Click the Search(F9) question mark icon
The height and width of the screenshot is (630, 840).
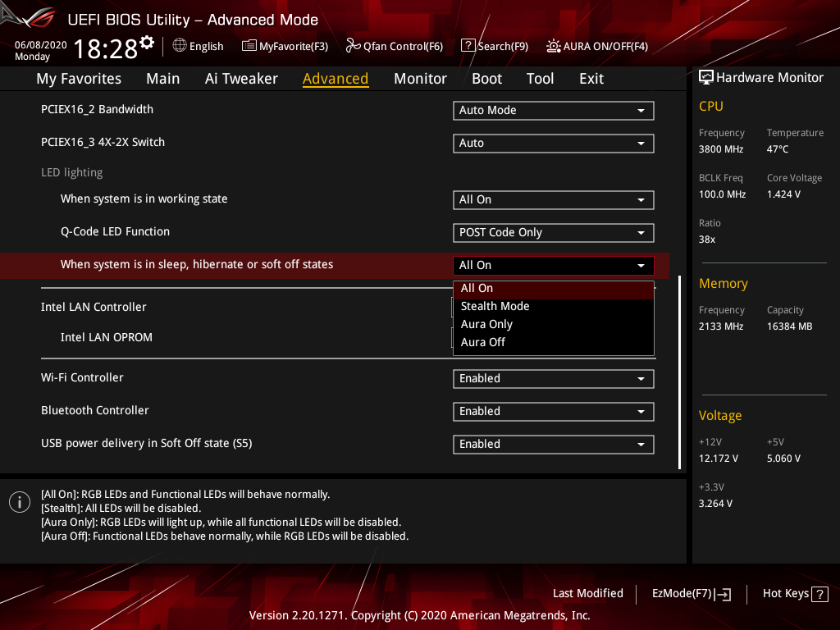(x=468, y=46)
